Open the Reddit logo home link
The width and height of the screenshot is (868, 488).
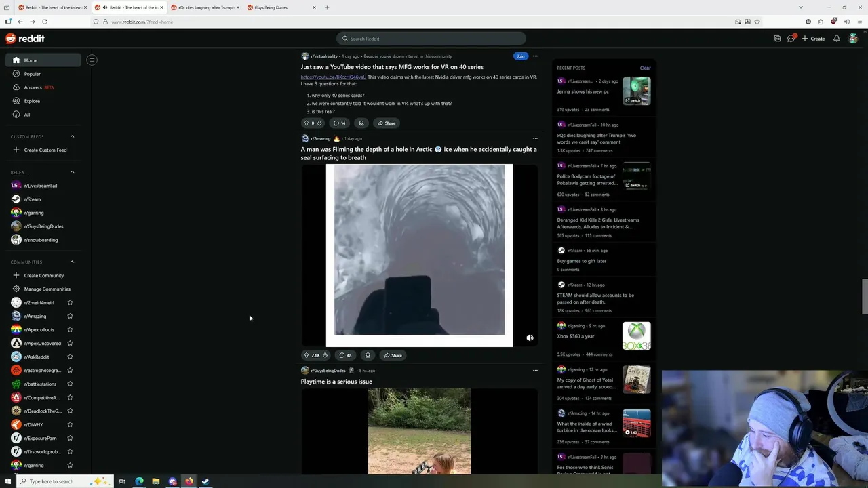(25, 39)
